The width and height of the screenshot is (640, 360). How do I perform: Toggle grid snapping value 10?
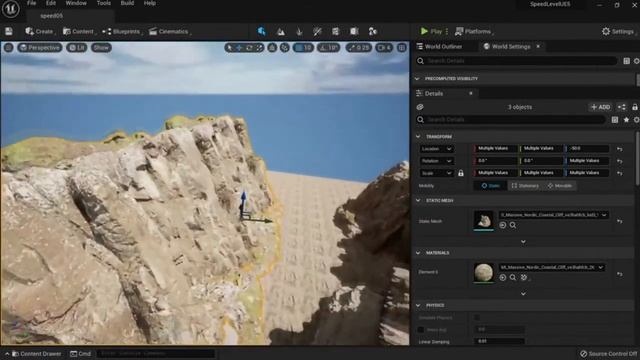pos(303,48)
